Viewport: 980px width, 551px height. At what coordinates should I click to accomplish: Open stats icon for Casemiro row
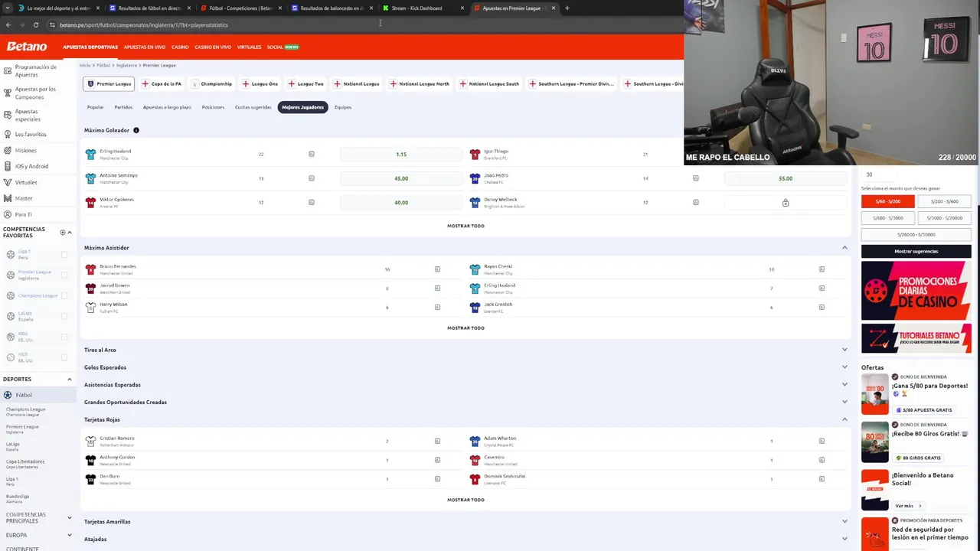(x=822, y=460)
